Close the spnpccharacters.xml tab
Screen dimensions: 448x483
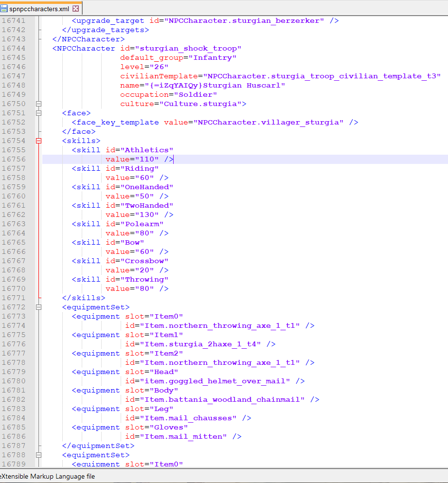(x=75, y=8)
